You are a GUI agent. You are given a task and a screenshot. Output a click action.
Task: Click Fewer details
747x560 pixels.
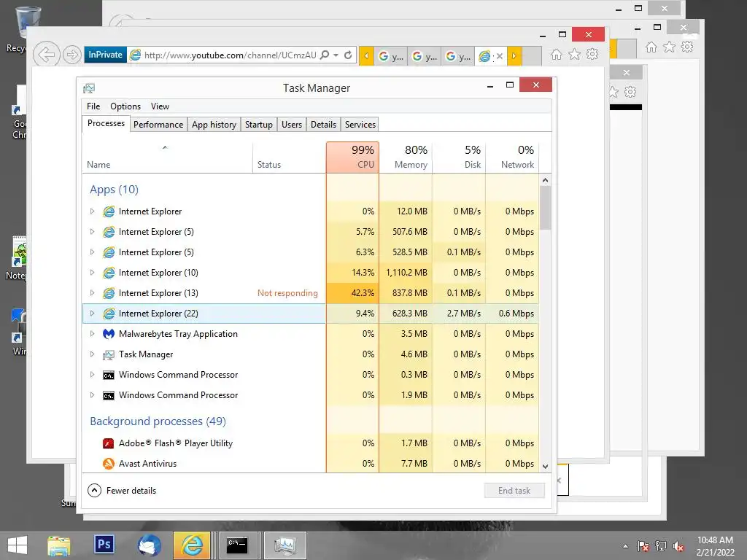point(122,491)
